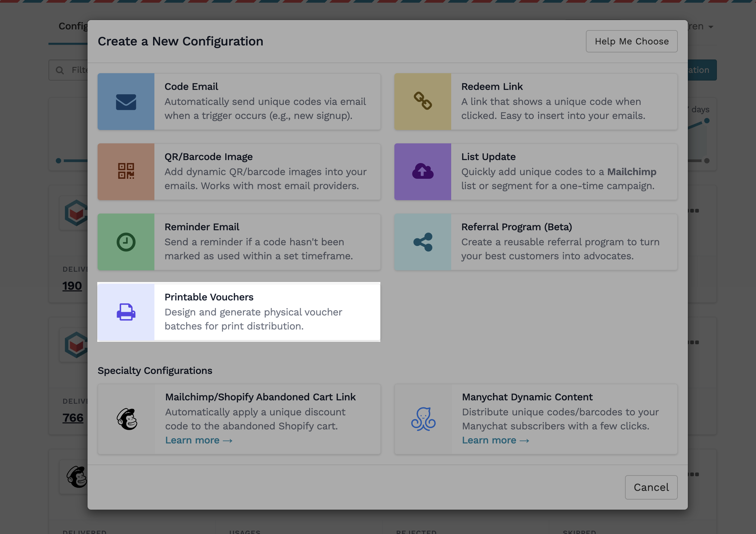Expand the account dropdown arrow at top right
Screen dimensions: 756x534
(x=711, y=27)
